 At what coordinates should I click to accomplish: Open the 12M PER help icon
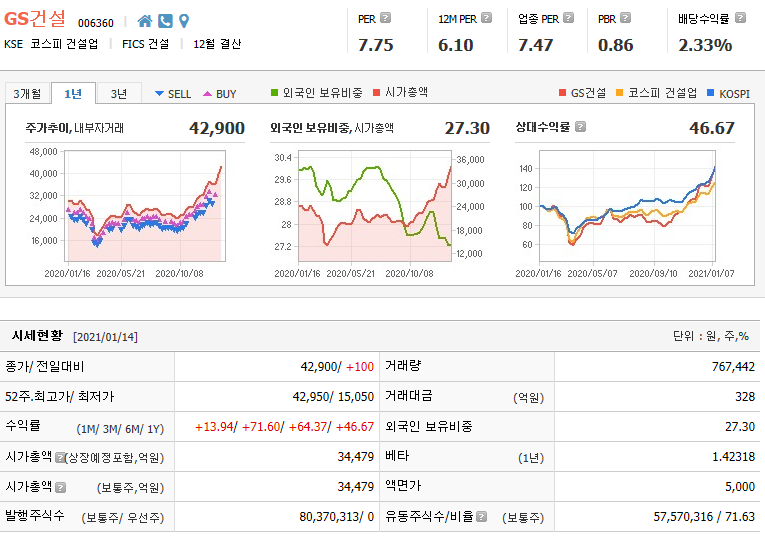486,18
